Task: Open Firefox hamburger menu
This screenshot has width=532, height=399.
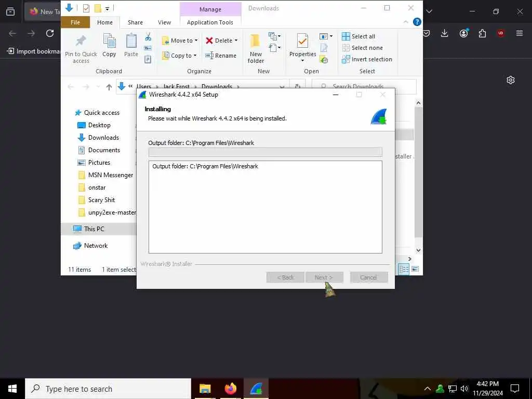Action: [520, 33]
